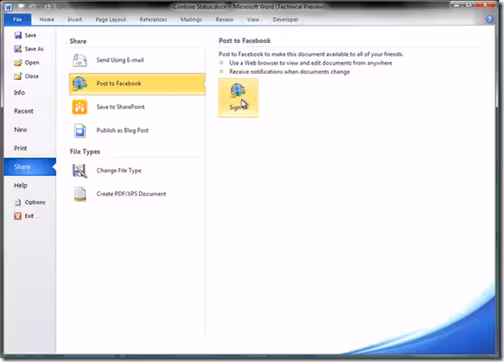504x362 pixels.
Task: Choose Send Using E-mail label
Action: click(x=120, y=60)
